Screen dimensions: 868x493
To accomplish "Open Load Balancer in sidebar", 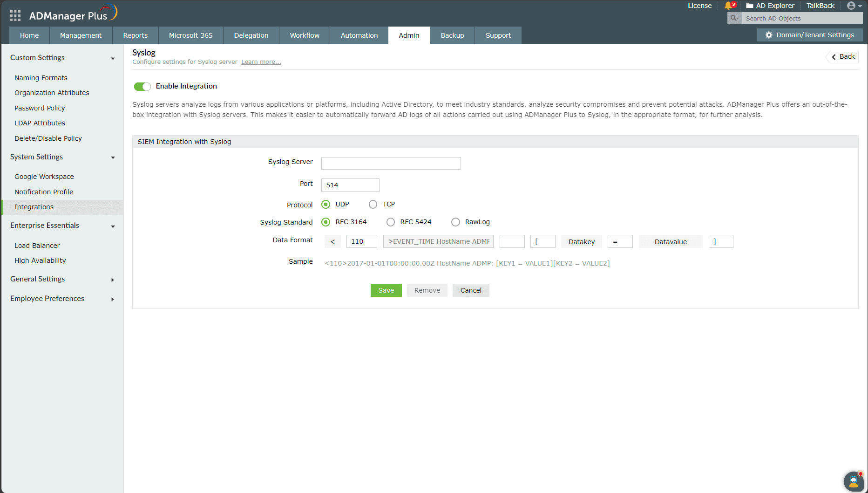I will 37,246.
